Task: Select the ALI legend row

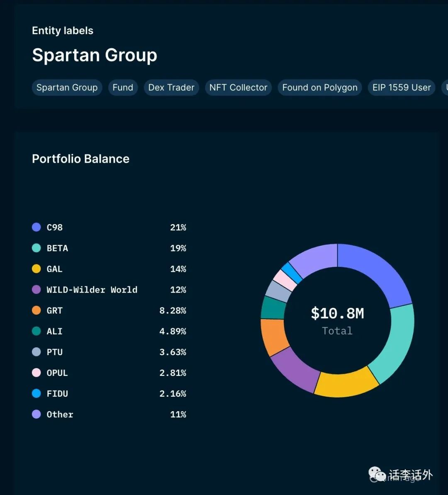Action: [109, 331]
